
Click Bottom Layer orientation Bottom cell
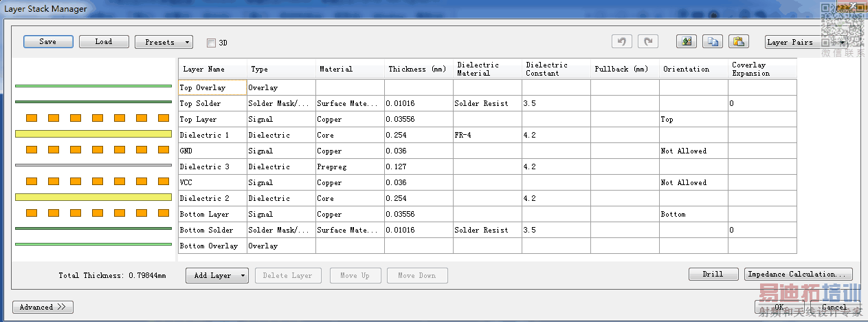[693, 214]
